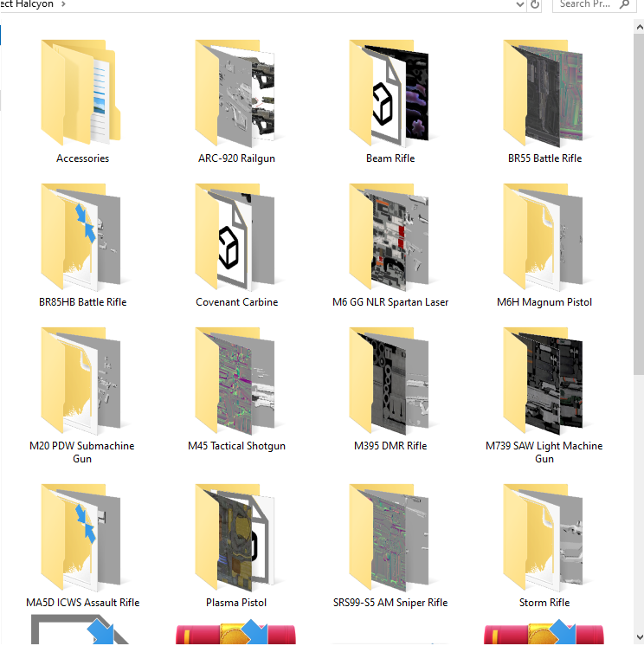Expand the address bar history dropdown

click(x=520, y=4)
